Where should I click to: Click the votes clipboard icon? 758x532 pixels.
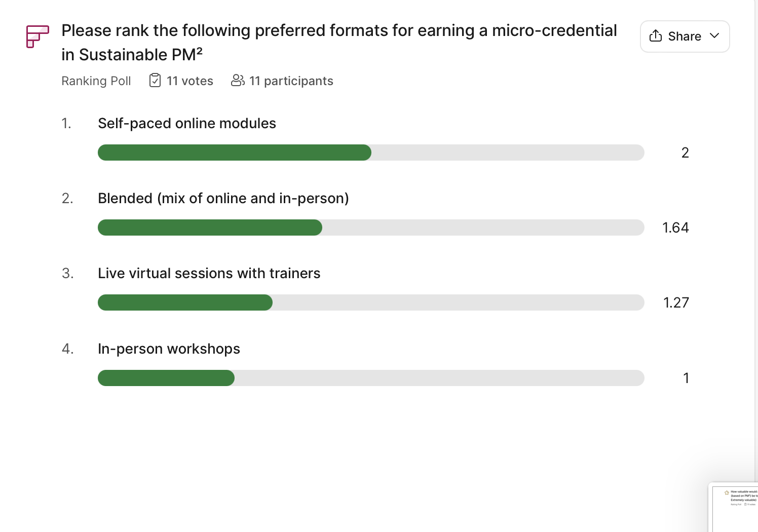(x=155, y=81)
